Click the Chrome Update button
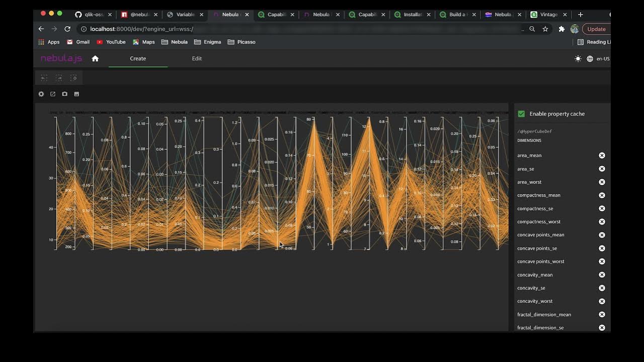Viewport: 644px width, 362px height. pos(596,29)
